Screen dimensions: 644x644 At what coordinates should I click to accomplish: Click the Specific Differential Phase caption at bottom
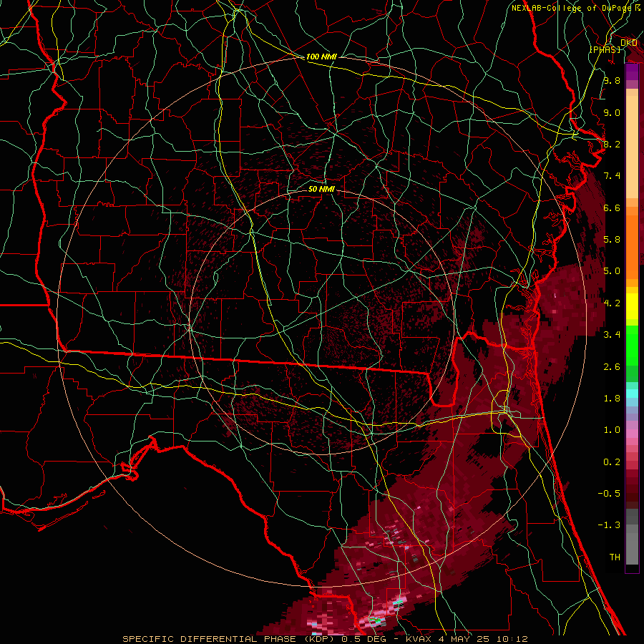pyautogui.click(x=325, y=639)
